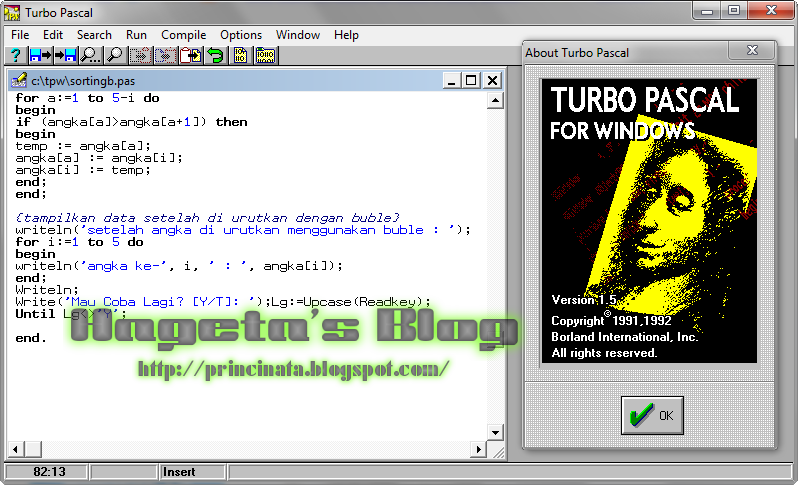Image resolution: width=798 pixels, height=485 pixels.
Task: Click the Search (magnifier with dots) toolbar icon
Action: click(91, 55)
